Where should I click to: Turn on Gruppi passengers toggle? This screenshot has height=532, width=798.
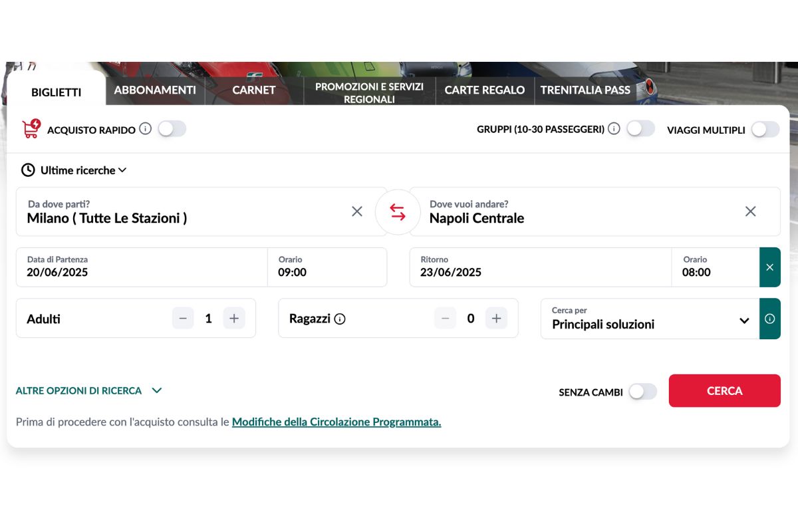point(640,129)
